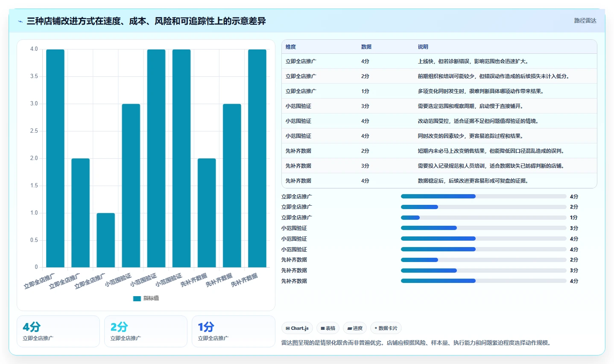This screenshot has width=614, height=364.
Task: Click the 立即全店推广 progress bar at 2分
Action: click(483, 207)
